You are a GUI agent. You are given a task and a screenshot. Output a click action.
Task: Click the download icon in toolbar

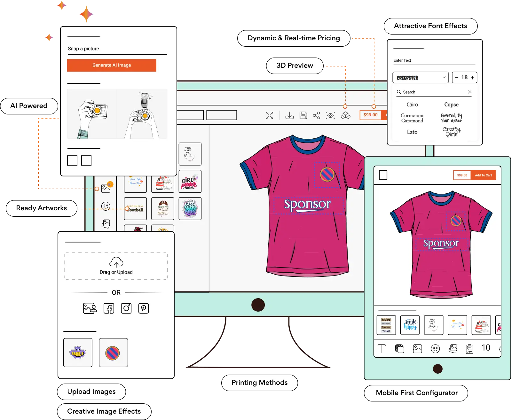[x=289, y=115]
